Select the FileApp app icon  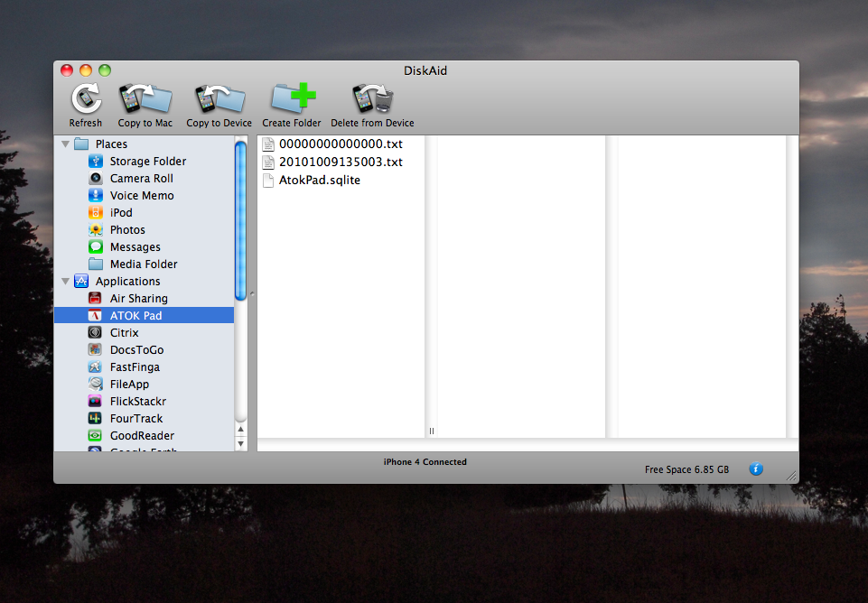[95, 384]
